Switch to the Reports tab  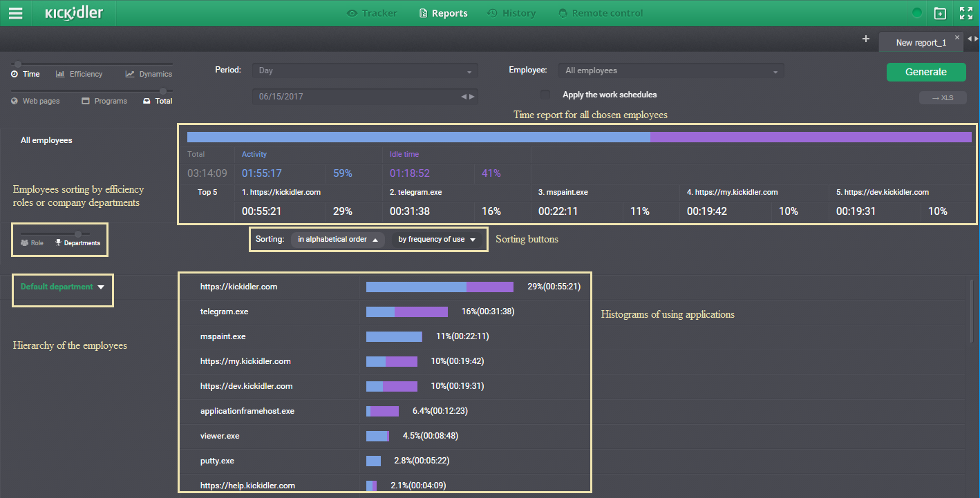click(443, 13)
